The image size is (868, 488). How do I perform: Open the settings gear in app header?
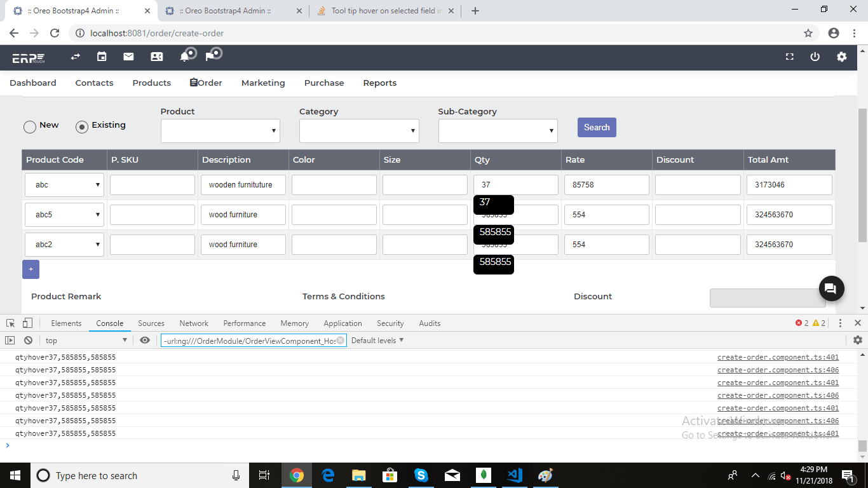pos(842,57)
